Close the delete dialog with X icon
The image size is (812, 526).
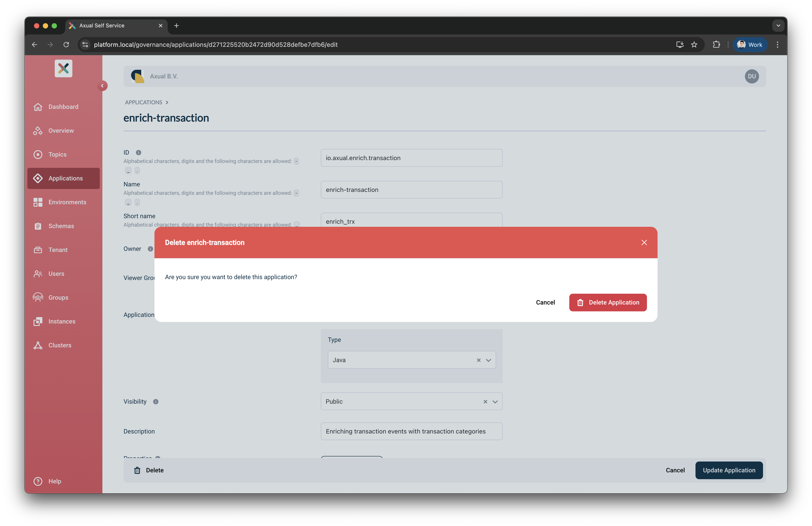click(644, 242)
